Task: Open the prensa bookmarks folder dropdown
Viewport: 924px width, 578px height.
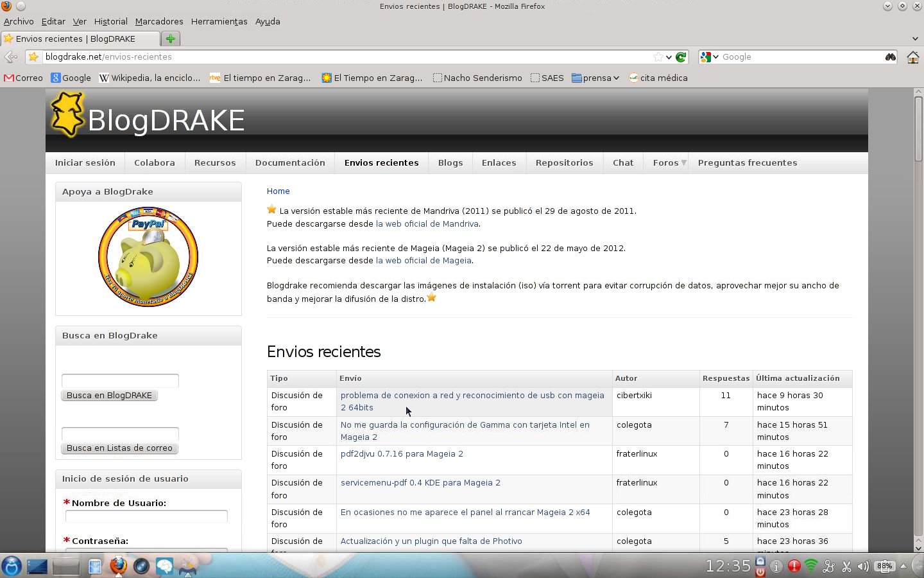Action: point(595,78)
